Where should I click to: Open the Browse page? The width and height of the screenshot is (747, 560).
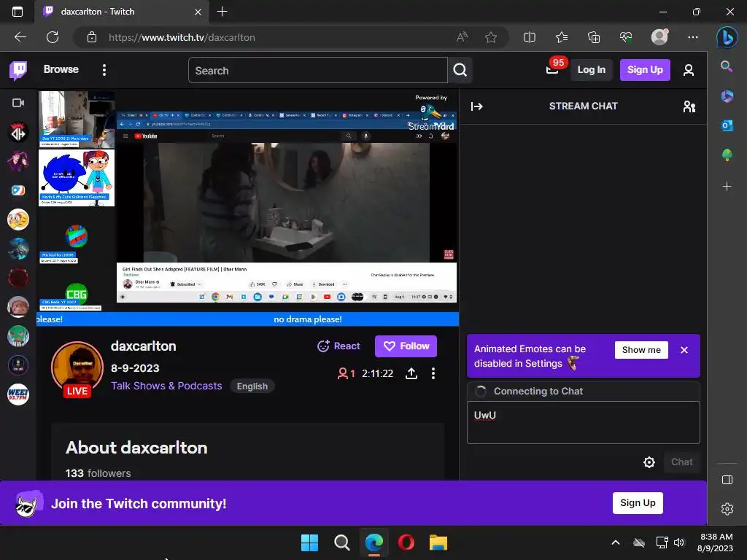point(61,69)
